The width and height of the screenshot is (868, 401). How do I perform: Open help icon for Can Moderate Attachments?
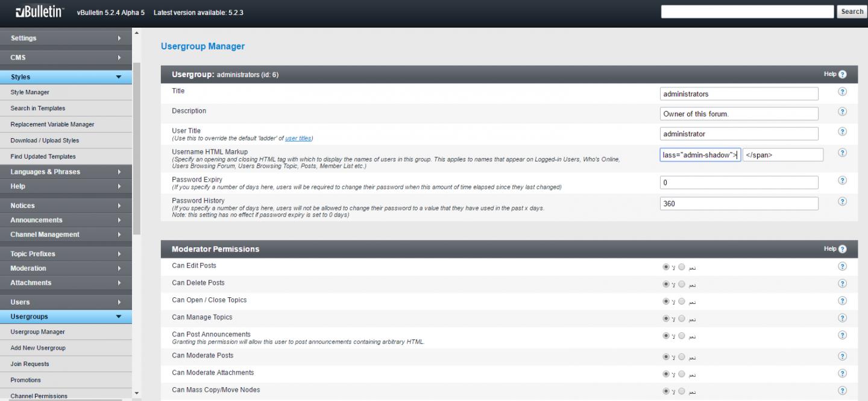843,373
